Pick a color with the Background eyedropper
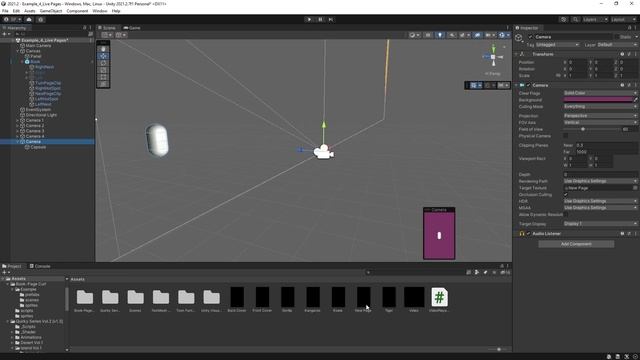This screenshot has height=360, width=640. pos(636,100)
